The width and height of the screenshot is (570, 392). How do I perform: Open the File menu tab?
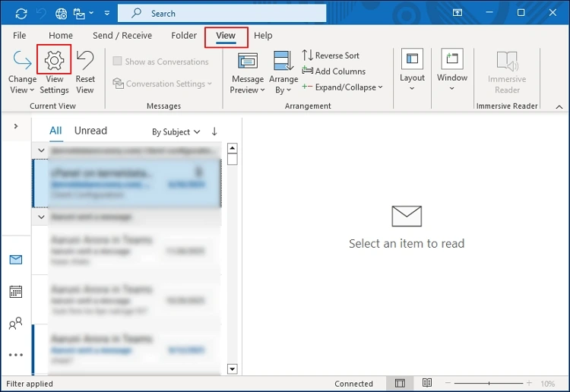click(20, 36)
